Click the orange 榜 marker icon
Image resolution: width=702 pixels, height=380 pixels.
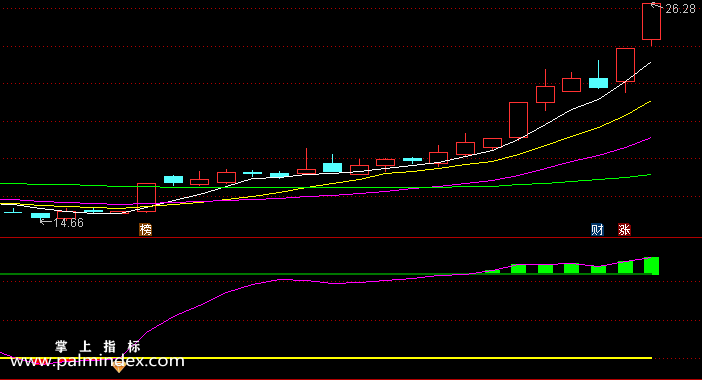146,230
